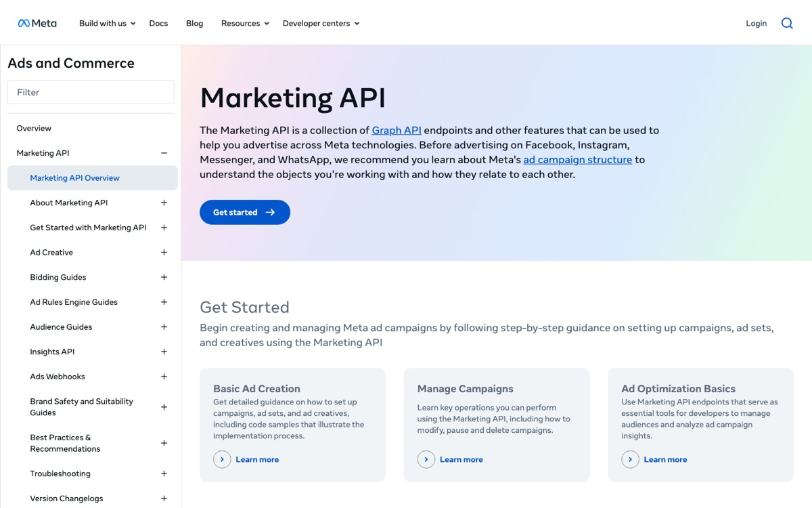Expand the Ads Webhooks plus icon
This screenshot has width=812, height=508.
click(164, 377)
